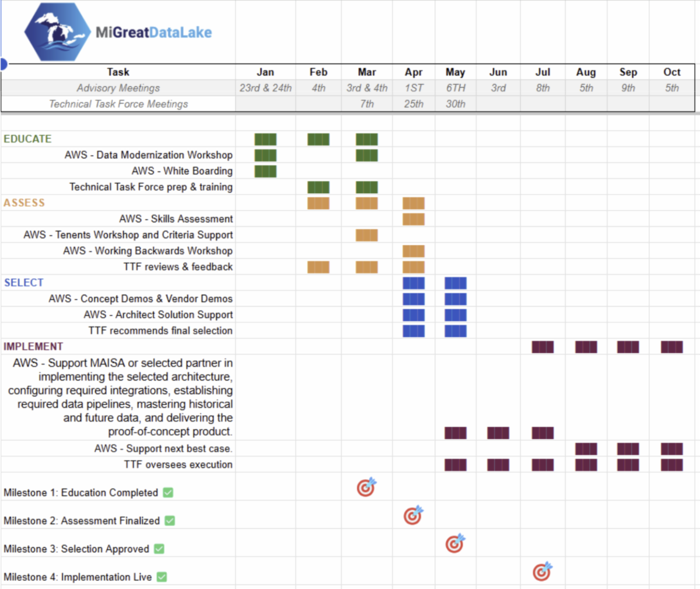700x589 pixels.
Task: Click the Milestone 1 target icon in March
Action: pos(366,487)
